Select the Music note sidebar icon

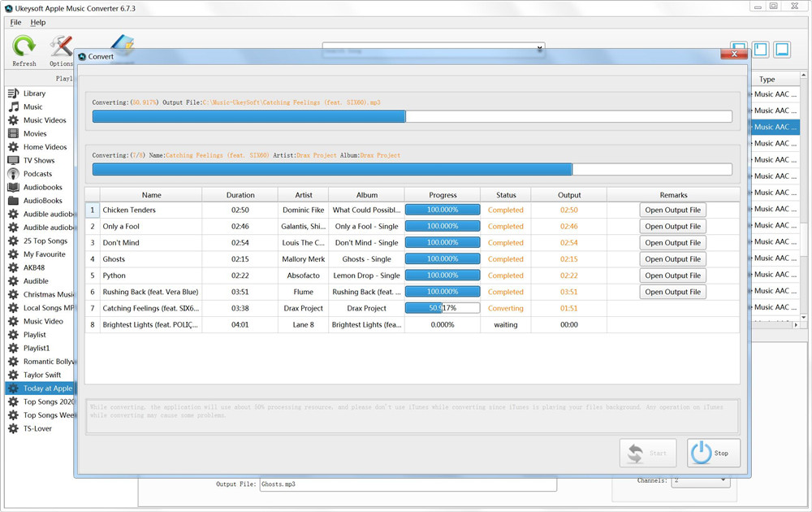click(14, 106)
